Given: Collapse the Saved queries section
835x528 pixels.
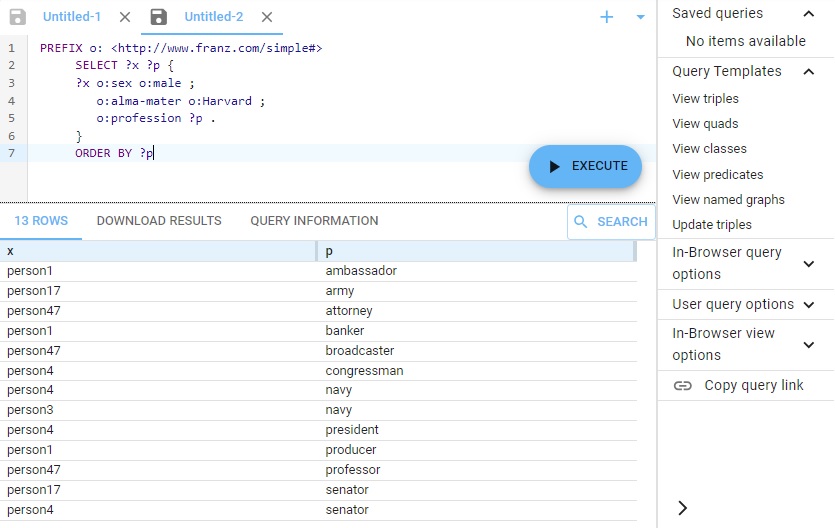Looking at the screenshot, I should (x=809, y=14).
